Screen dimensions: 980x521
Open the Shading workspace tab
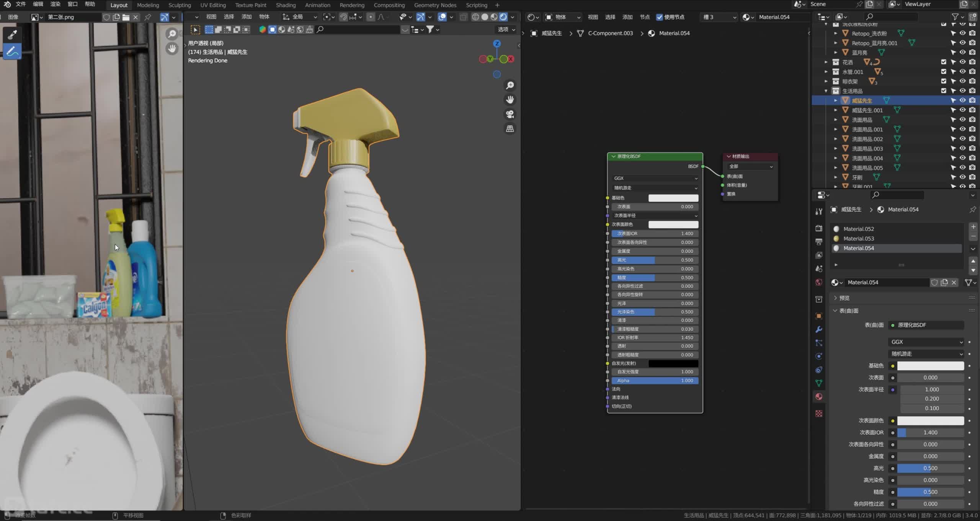(x=286, y=5)
